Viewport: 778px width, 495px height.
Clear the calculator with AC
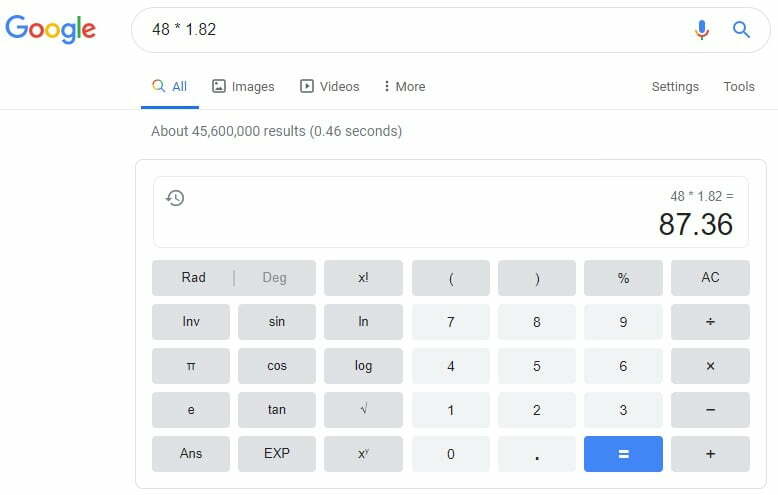[710, 278]
